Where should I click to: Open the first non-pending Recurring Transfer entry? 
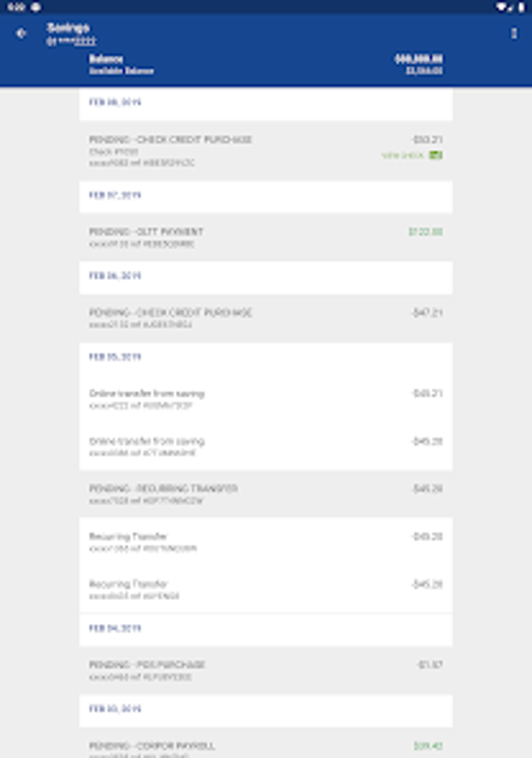265,541
